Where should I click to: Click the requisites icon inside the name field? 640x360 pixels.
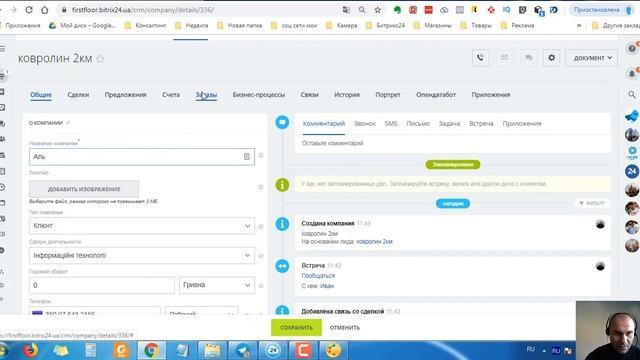(x=247, y=157)
